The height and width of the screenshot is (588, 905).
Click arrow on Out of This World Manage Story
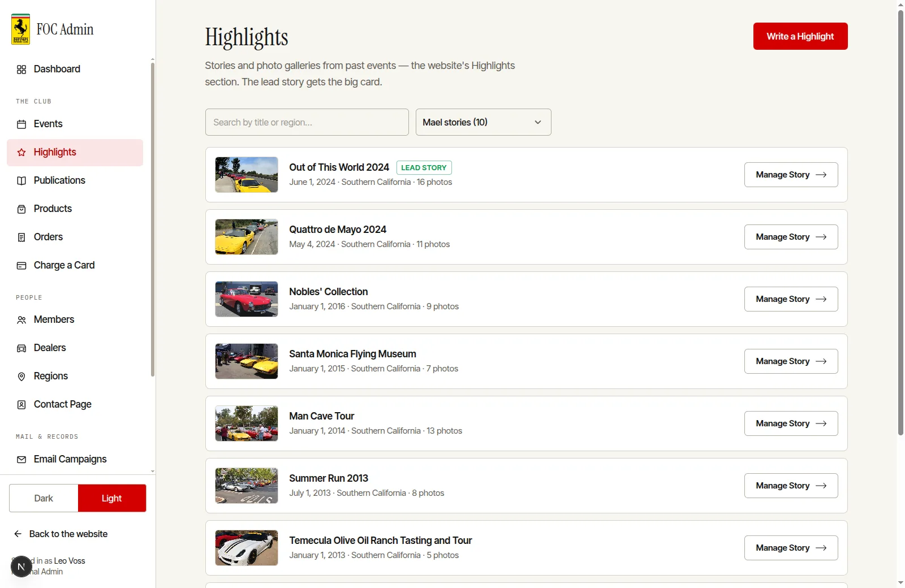[821, 175]
